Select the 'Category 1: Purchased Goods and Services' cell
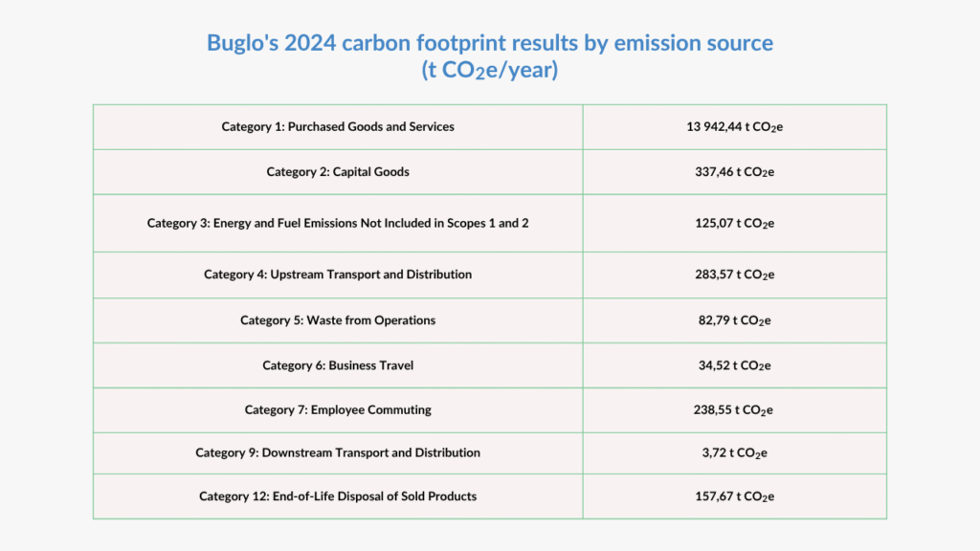This screenshot has height=551, width=980. 338,126
